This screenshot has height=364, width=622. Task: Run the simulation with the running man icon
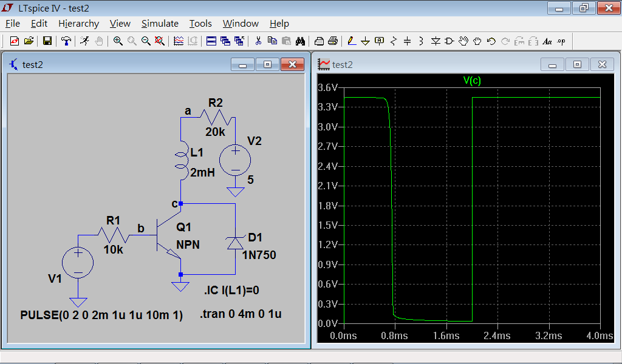coord(84,41)
